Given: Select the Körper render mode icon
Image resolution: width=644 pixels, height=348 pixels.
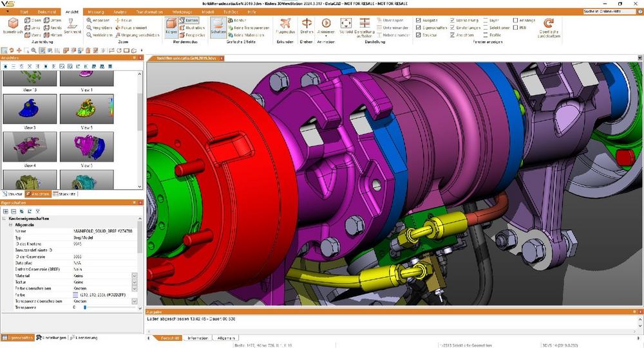Looking at the screenshot, I should pyautogui.click(x=171, y=26).
